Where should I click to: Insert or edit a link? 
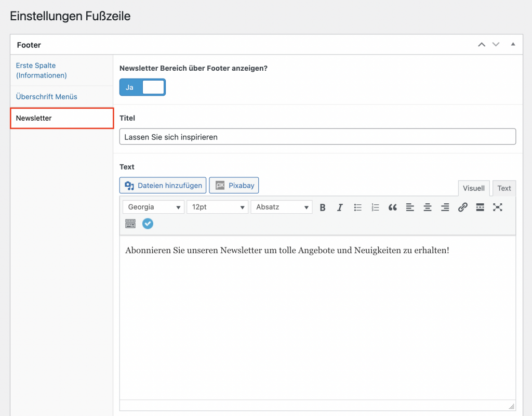point(462,207)
